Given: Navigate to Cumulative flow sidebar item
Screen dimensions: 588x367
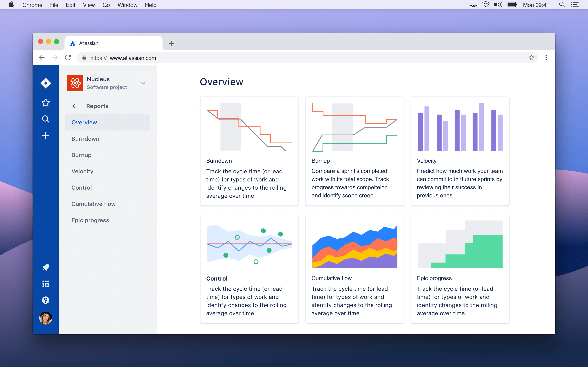Looking at the screenshot, I should pos(93,204).
